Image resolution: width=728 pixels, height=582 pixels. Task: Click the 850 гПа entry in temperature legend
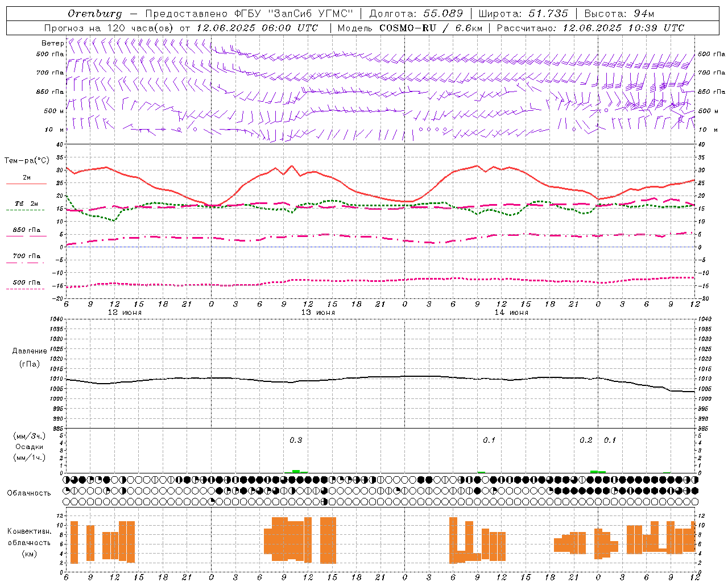27,230
